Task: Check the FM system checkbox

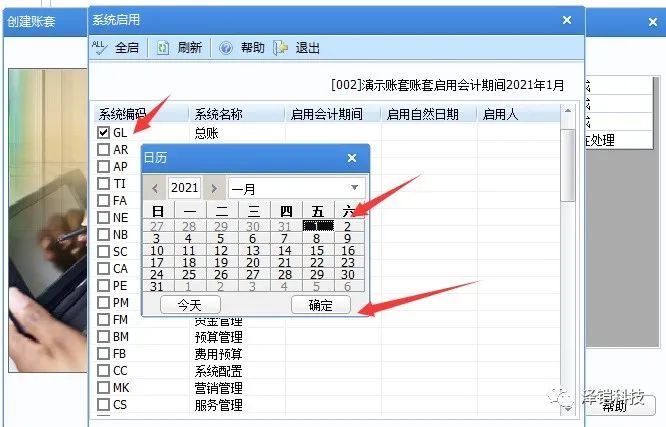Action: click(x=103, y=320)
